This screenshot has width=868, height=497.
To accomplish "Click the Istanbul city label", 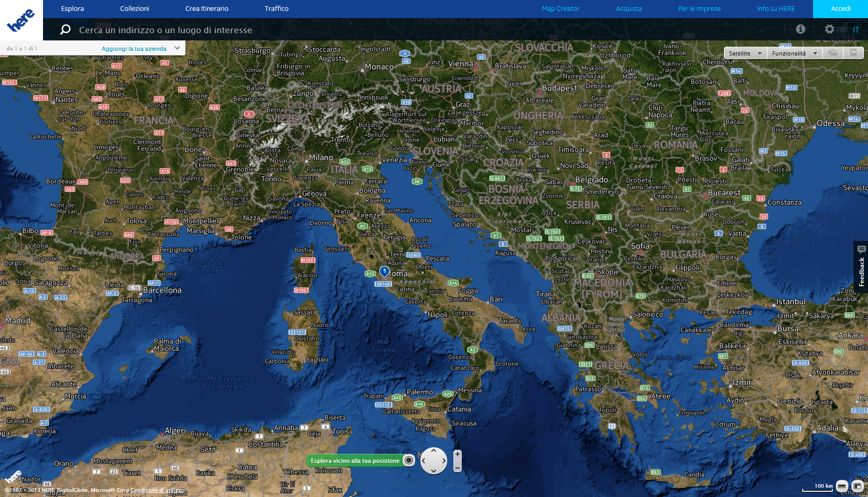I will click(791, 302).
